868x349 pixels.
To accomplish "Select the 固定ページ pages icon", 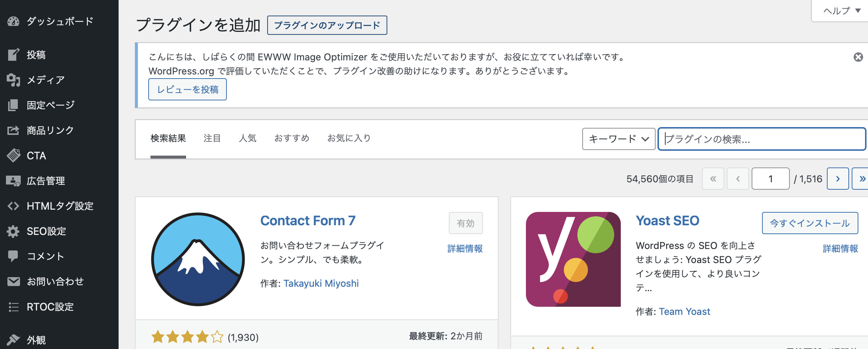I will point(13,105).
